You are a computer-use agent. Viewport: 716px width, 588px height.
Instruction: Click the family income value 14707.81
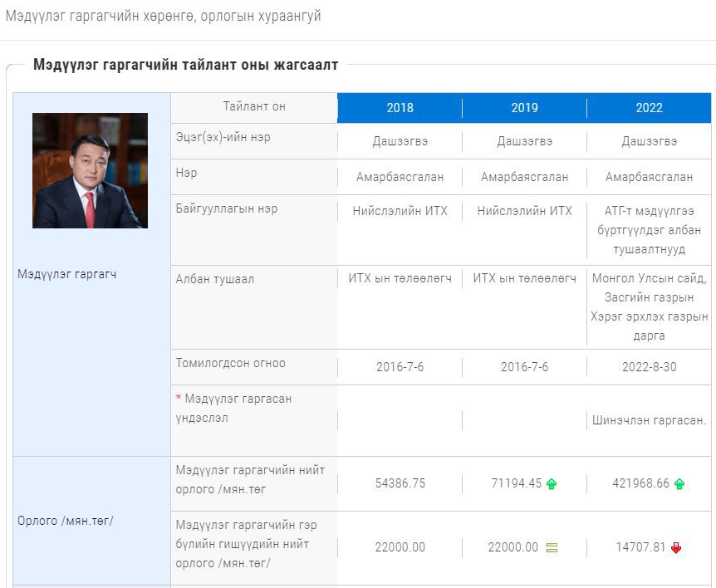(640, 547)
